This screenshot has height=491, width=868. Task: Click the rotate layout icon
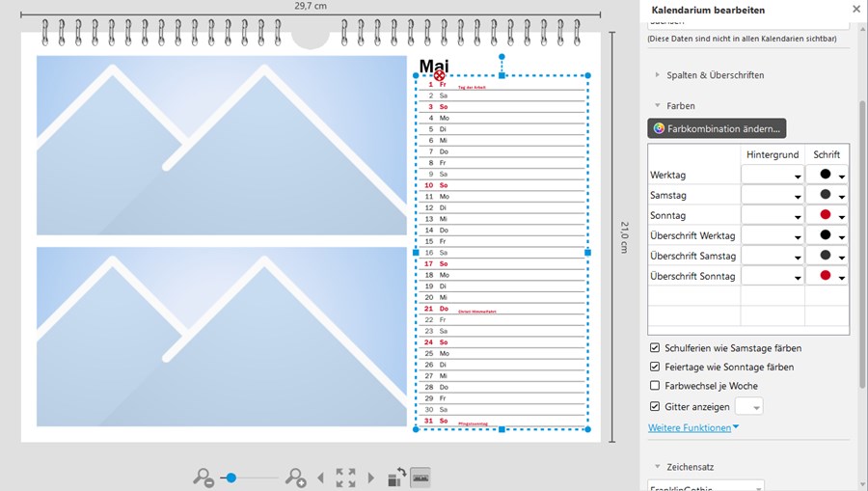(x=397, y=477)
